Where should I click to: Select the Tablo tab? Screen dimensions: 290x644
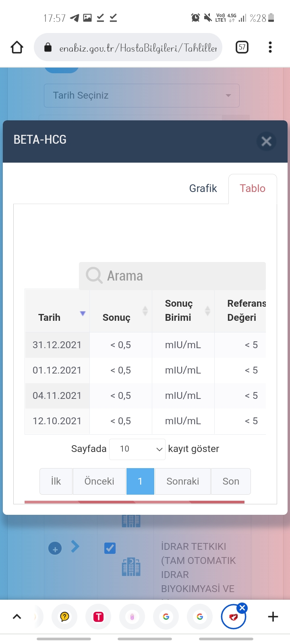coord(253,188)
